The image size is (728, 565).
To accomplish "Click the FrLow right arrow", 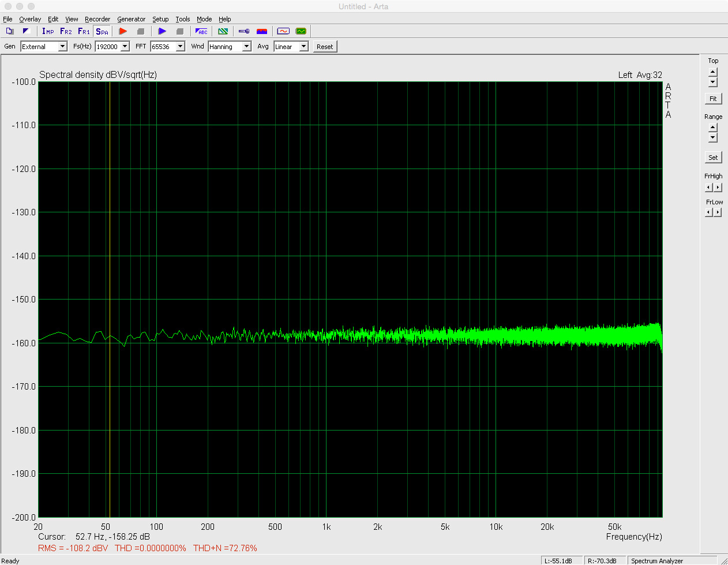I will 718,212.
